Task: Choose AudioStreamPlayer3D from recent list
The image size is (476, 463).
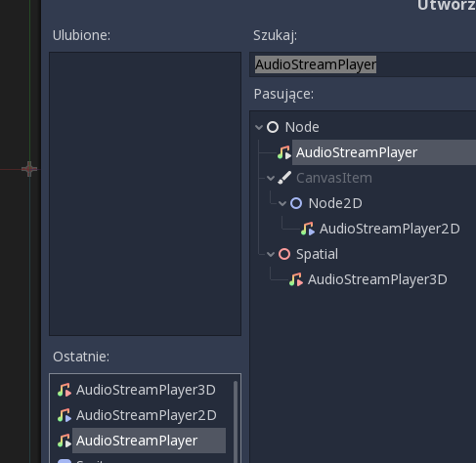Action: pyautogui.click(x=146, y=390)
